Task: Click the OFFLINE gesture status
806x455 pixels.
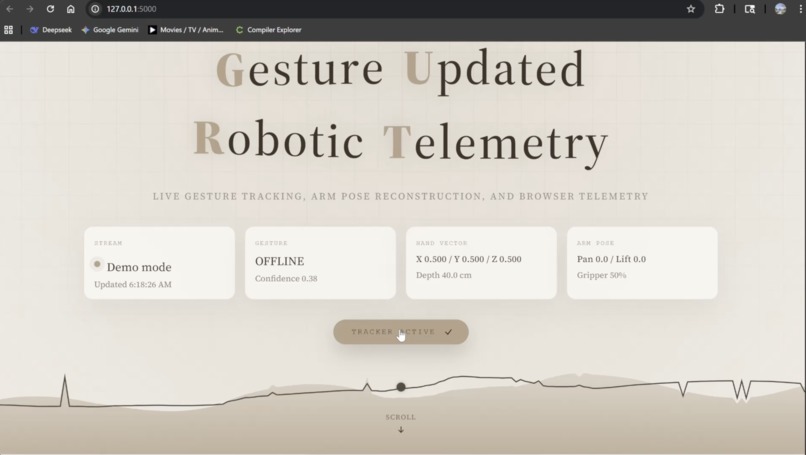Action: tap(280, 261)
